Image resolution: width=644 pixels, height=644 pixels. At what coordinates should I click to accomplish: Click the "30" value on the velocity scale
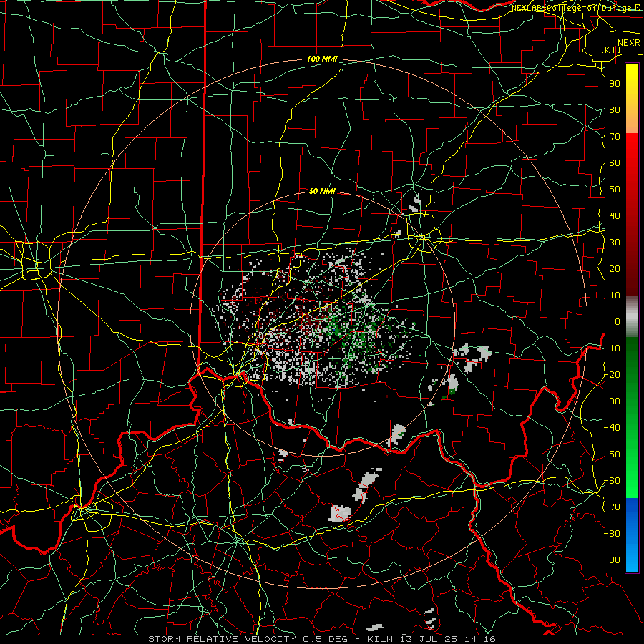(x=615, y=243)
